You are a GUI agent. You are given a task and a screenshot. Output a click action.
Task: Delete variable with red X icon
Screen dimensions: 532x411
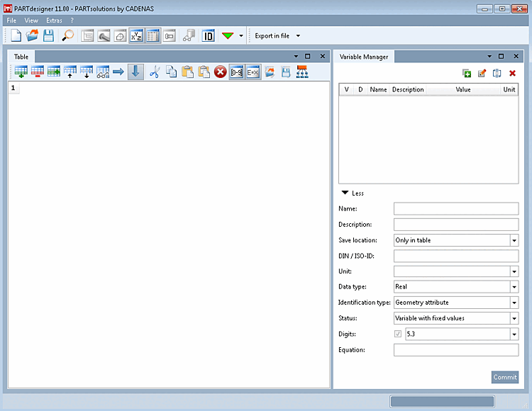(512, 73)
